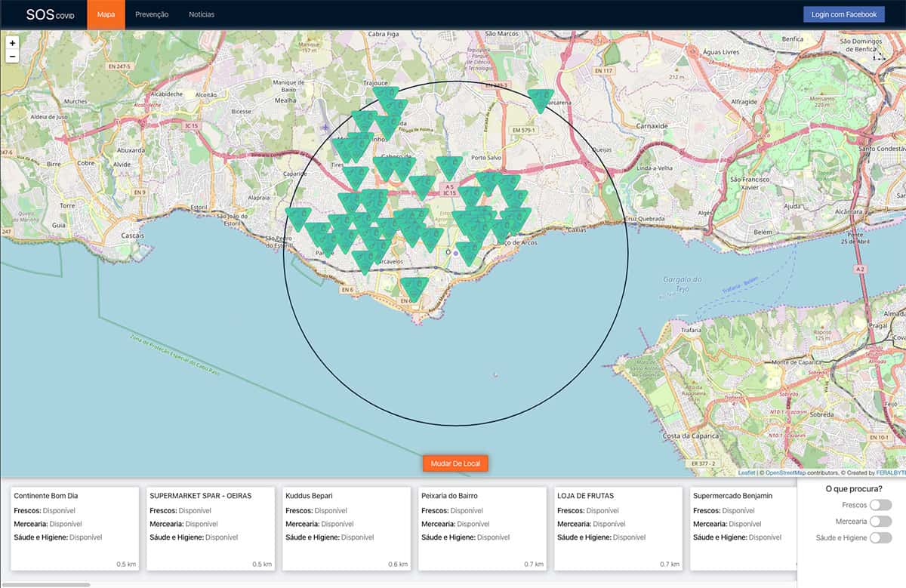This screenshot has height=588, width=906.
Task: Toggle the Frescos filter switch
Action: (x=880, y=505)
